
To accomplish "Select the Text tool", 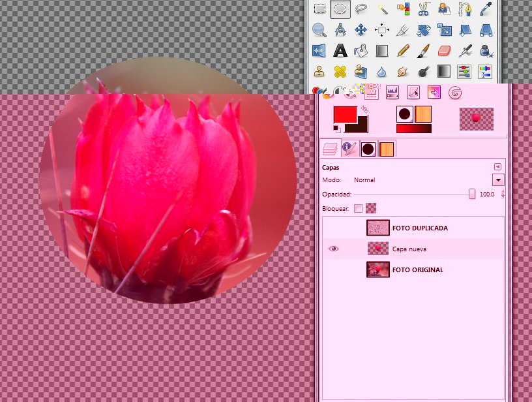I will (340, 50).
